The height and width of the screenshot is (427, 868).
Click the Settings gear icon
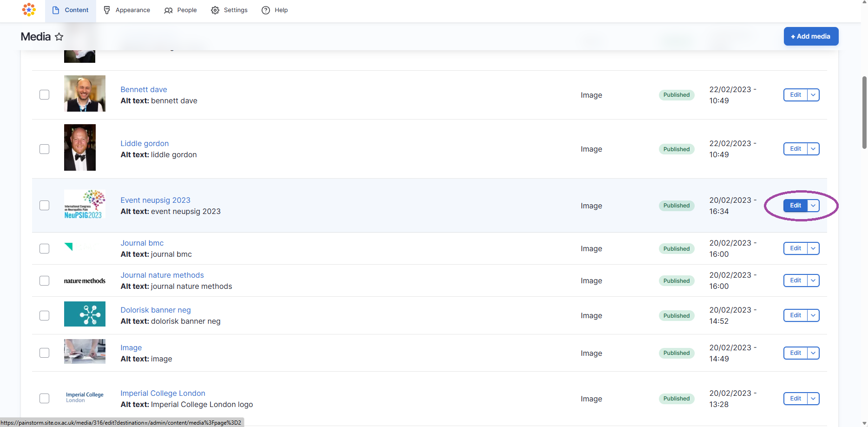coord(215,10)
